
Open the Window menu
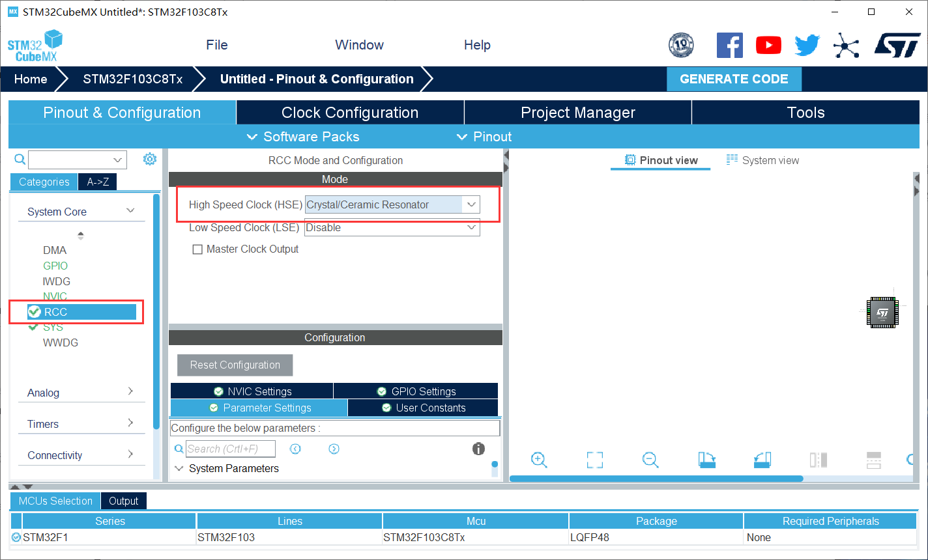coord(359,45)
